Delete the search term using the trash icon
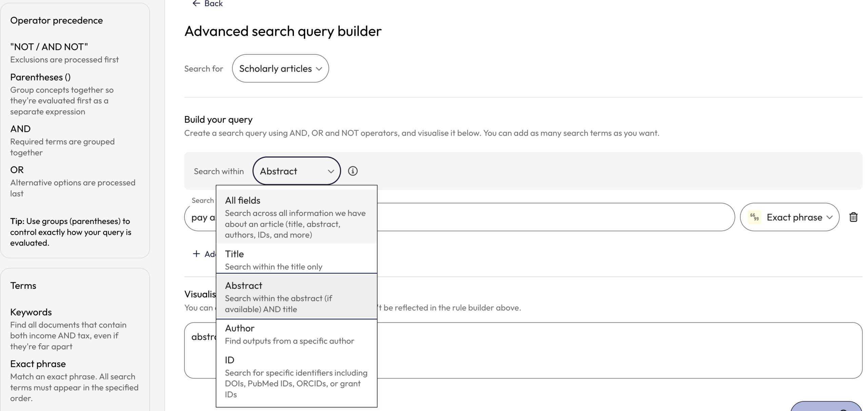The width and height of the screenshot is (868, 411). [x=854, y=217]
